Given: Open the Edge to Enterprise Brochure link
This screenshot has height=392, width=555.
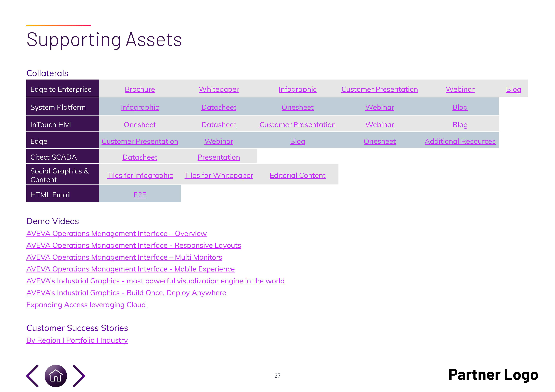Looking at the screenshot, I should [140, 89].
